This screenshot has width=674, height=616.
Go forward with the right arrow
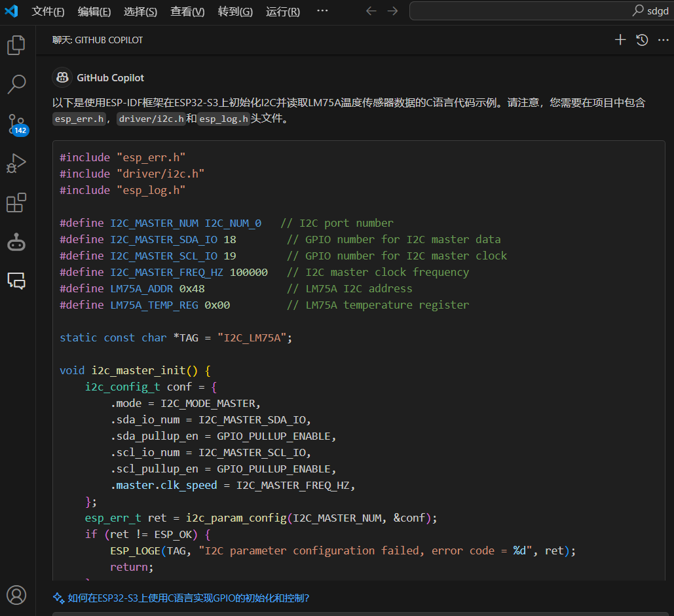point(392,11)
